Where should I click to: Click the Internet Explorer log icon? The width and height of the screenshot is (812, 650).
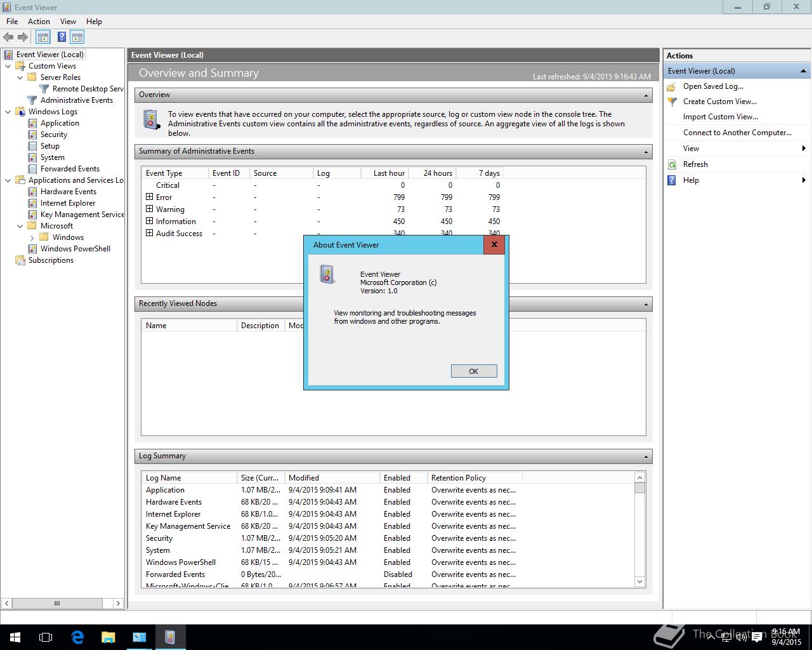pyautogui.click(x=32, y=203)
